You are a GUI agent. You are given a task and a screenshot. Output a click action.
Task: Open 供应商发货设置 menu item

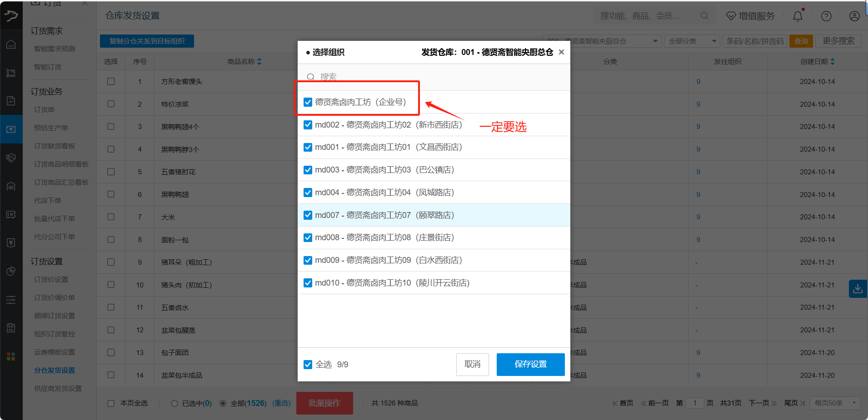(58, 388)
